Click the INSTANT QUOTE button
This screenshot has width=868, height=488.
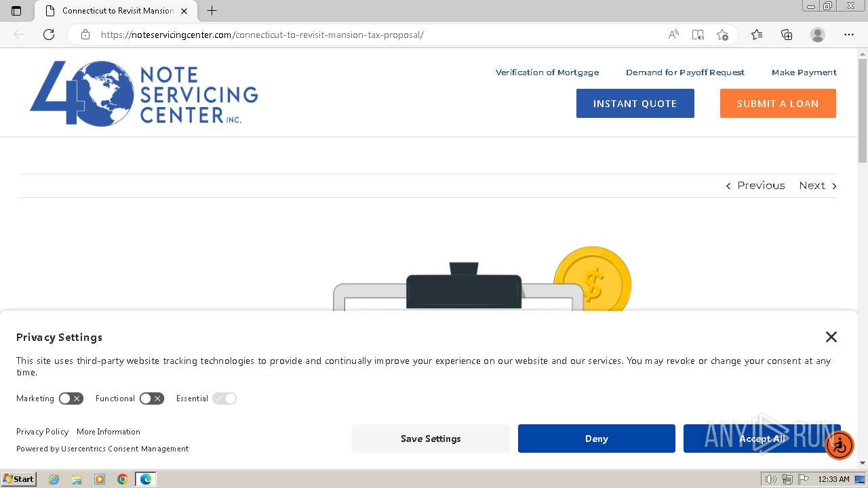[635, 104]
